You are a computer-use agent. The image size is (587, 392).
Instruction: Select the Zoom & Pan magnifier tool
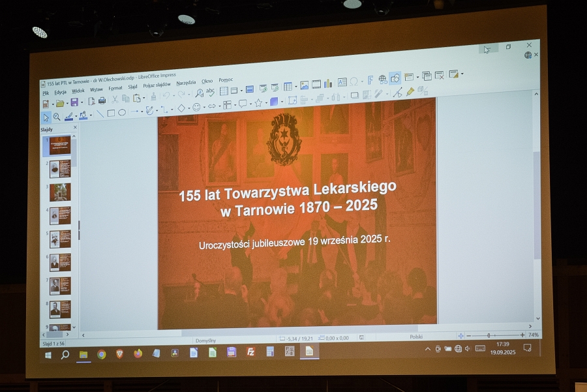coord(57,117)
